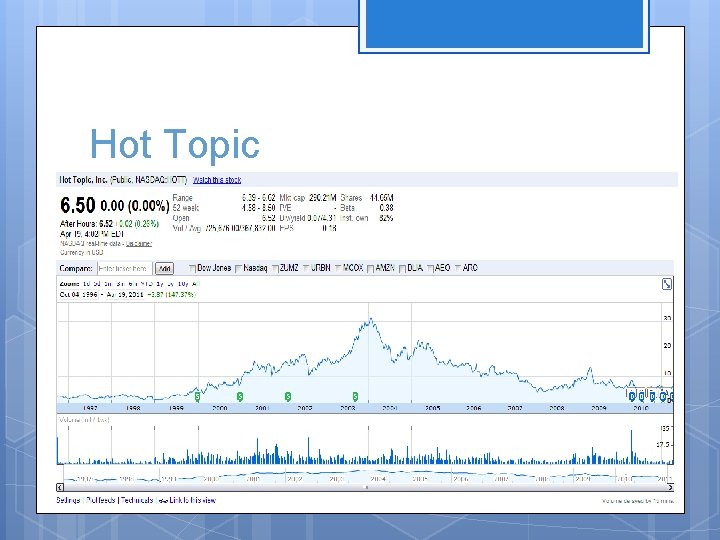Set chart zoom to YTD
720x540 pixels.
[x=146, y=284]
